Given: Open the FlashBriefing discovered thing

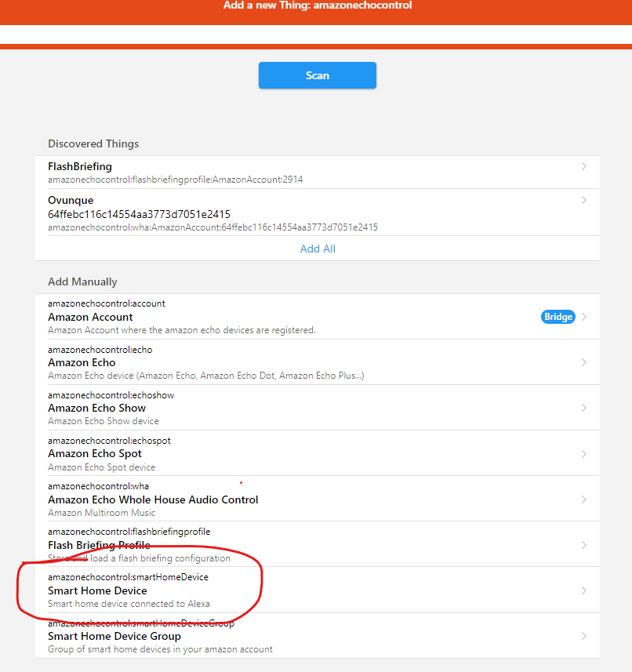Looking at the screenshot, I should tap(80, 167).
